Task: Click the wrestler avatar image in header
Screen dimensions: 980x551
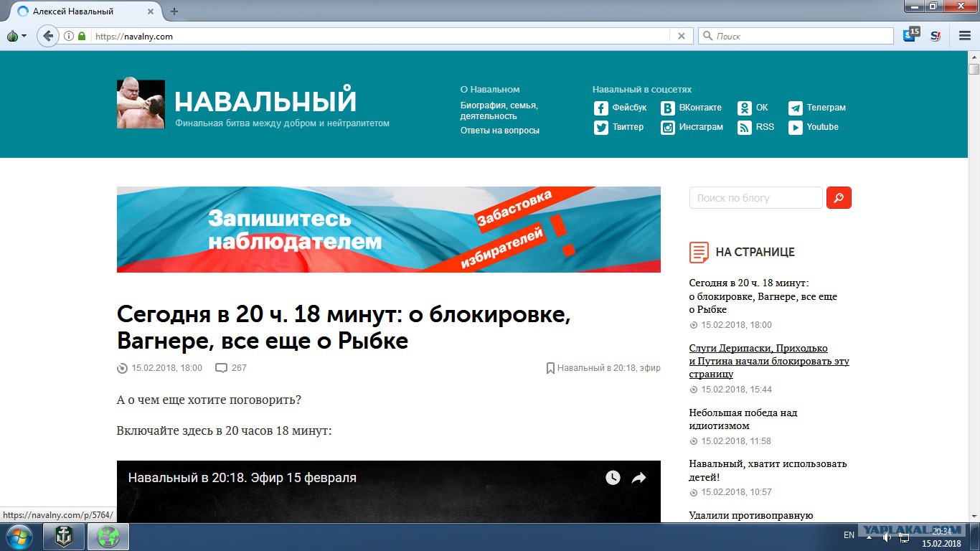Action: [x=141, y=103]
